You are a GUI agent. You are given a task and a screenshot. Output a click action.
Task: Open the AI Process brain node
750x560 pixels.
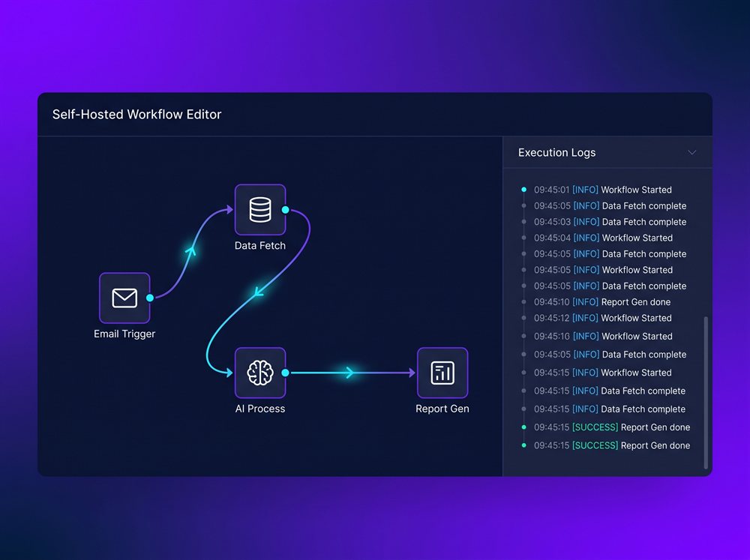tap(260, 373)
